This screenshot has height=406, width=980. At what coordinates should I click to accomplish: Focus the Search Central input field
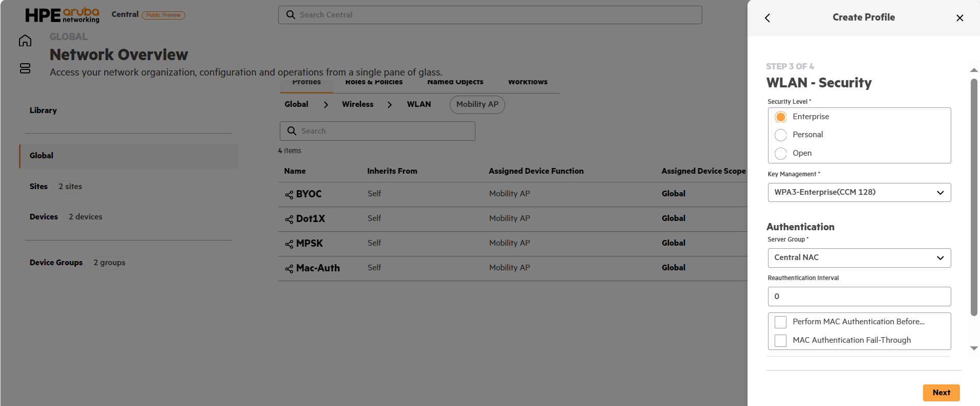tap(490, 15)
